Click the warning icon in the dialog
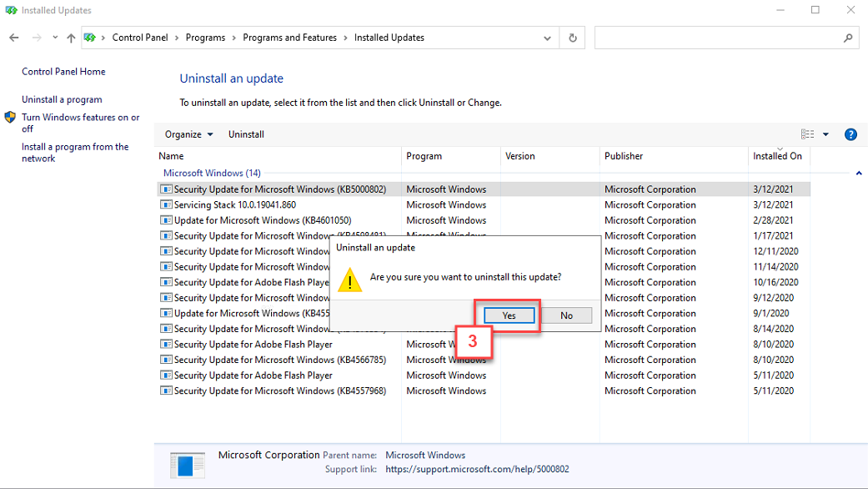Screen dimensions: 868x489 (350, 280)
